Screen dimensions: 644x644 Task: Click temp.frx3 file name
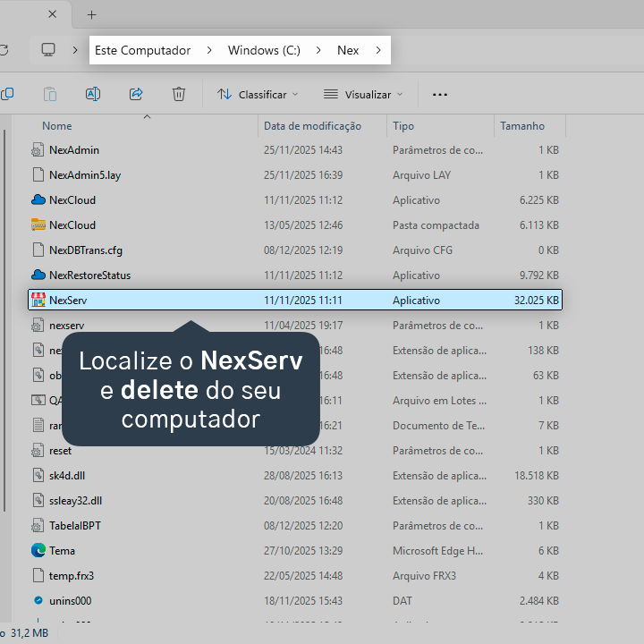click(72, 576)
